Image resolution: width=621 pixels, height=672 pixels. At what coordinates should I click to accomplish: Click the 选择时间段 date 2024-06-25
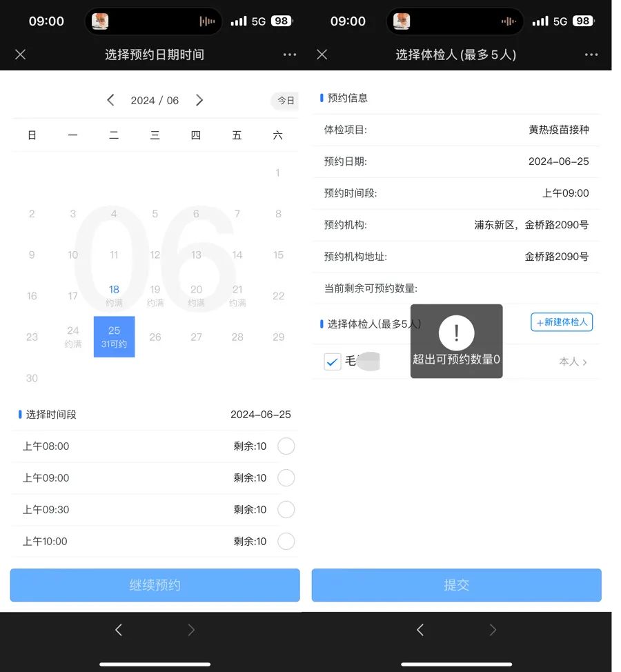tap(261, 415)
